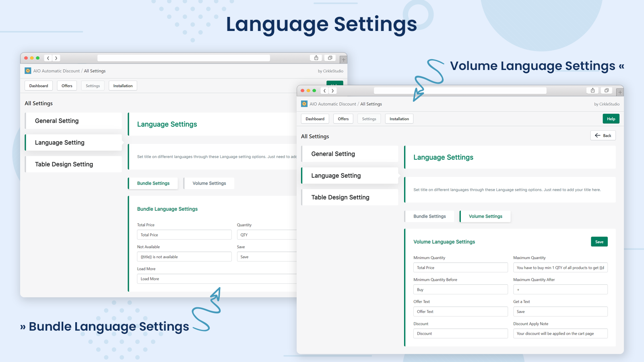
Task: Go back with the front browser's left arrow
Action: [x=324, y=91]
